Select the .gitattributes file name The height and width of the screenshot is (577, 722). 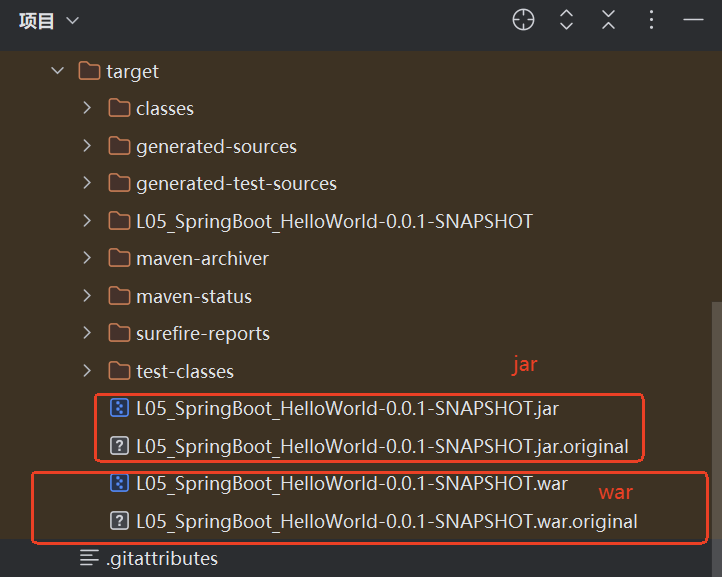tap(162, 559)
